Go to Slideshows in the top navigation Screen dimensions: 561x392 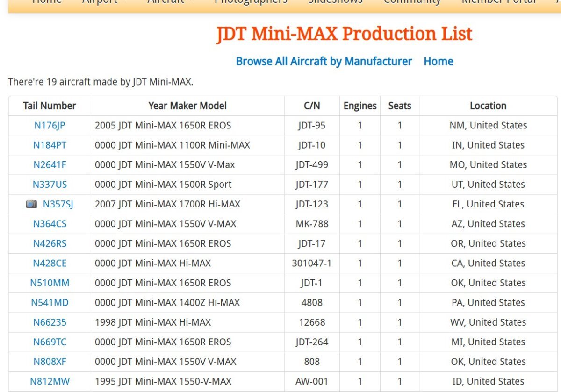point(335,1)
